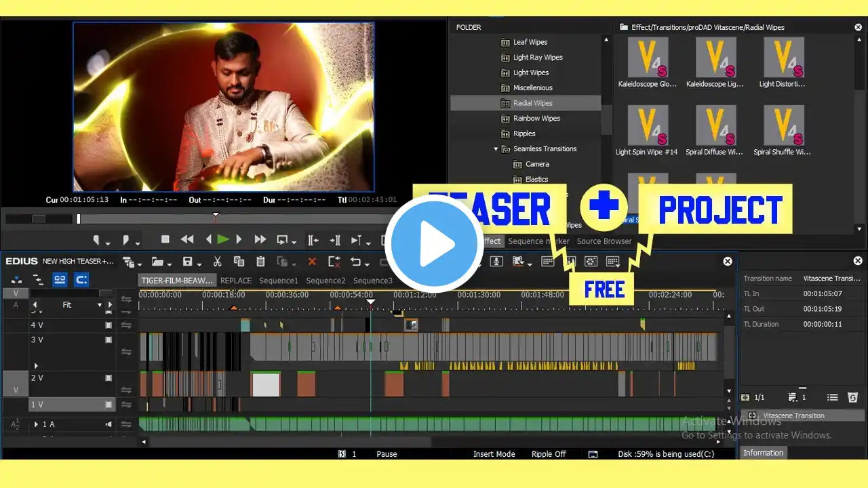The width and height of the screenshot is (868, 488).
Task: Toggle audio mute on the 1 A track
Action: [108, 424]
